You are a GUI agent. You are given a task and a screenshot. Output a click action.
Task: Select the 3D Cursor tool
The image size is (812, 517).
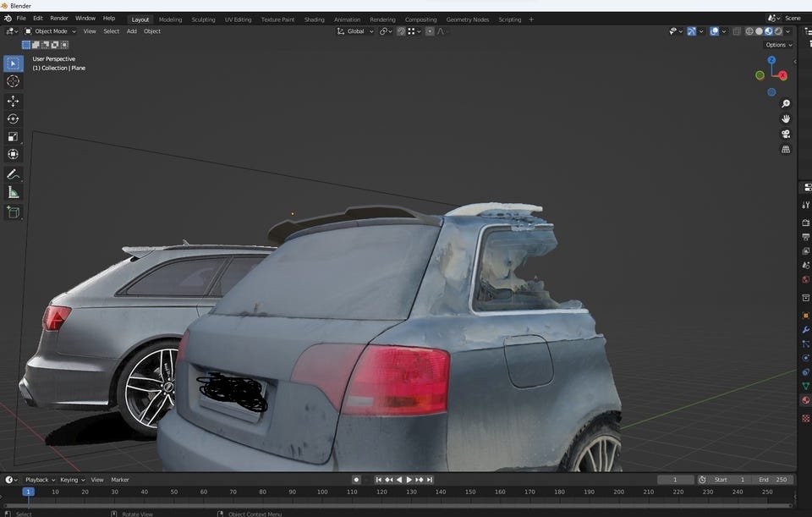[x=13, y=81]
